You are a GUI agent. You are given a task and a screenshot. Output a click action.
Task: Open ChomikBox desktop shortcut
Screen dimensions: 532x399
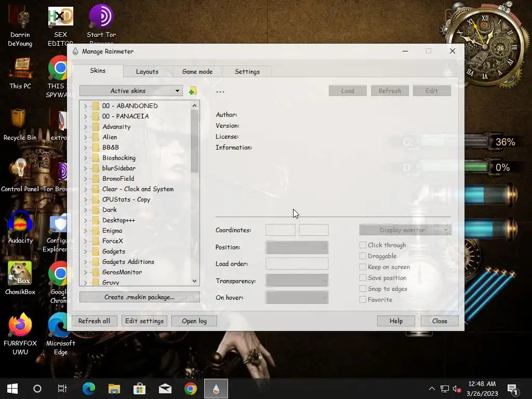pos(20,278)
